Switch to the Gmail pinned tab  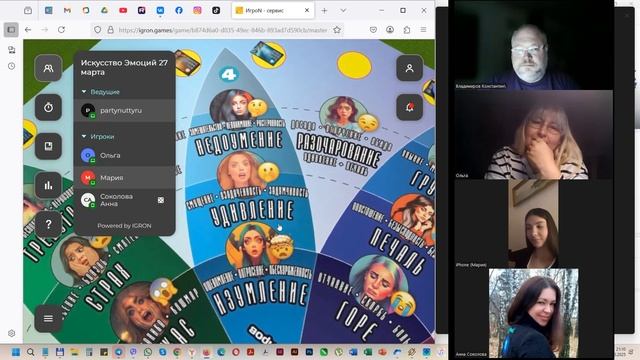point(67,11)
